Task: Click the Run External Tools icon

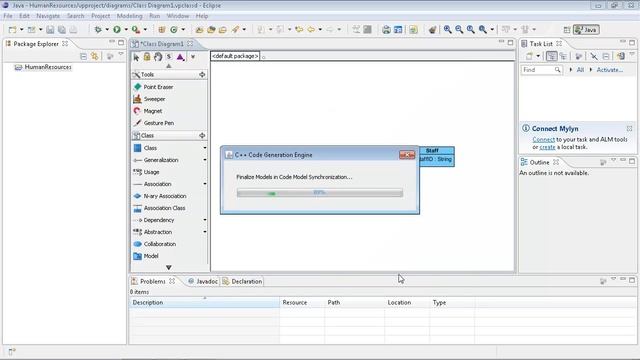Action: coord(136,29)
